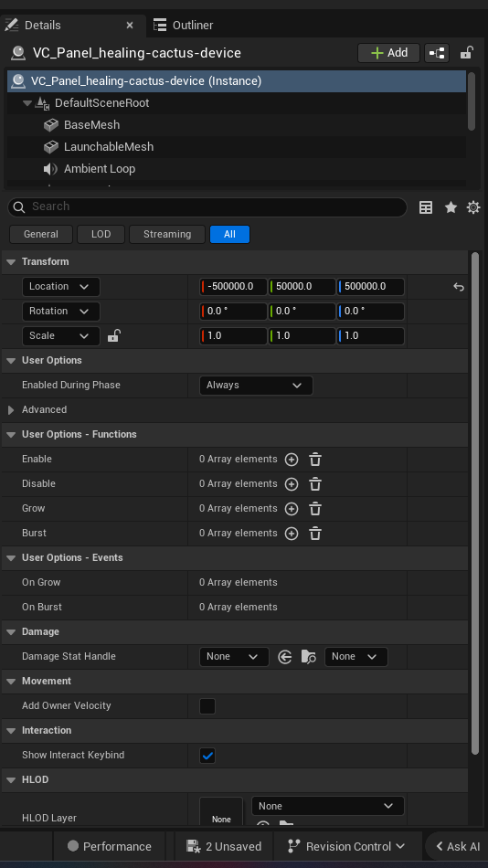The image size is (488, 868).
Task: Click Location Z field 500000.0
Action: (x=371, y=287)
